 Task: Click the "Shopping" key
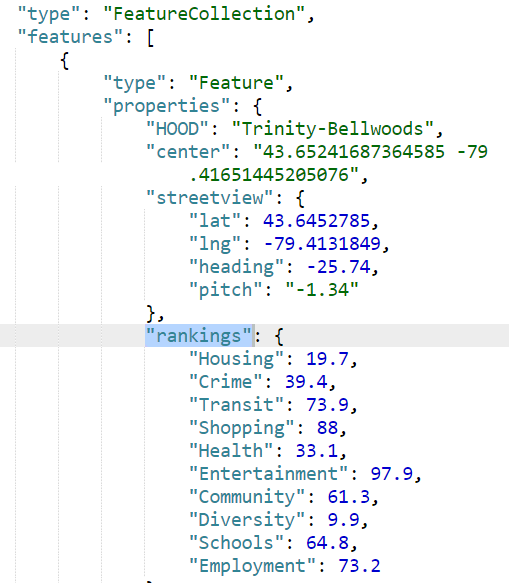click(242, 428)
